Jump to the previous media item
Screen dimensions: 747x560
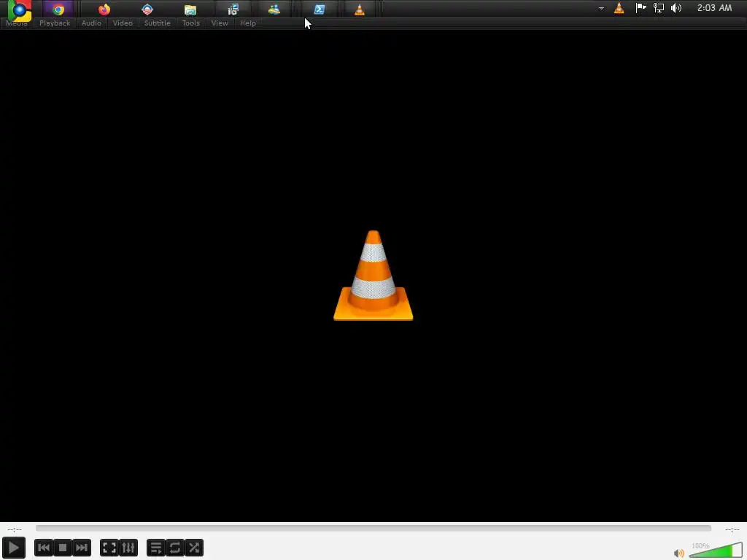(43, 548)
